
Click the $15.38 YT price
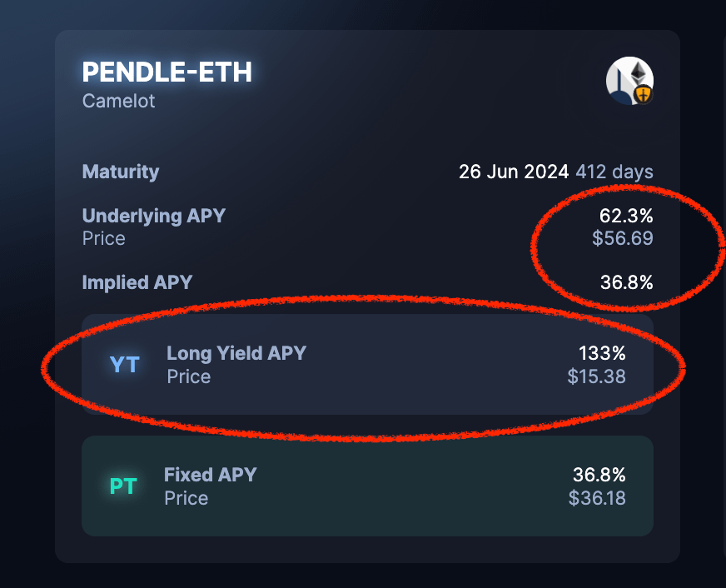596,376
